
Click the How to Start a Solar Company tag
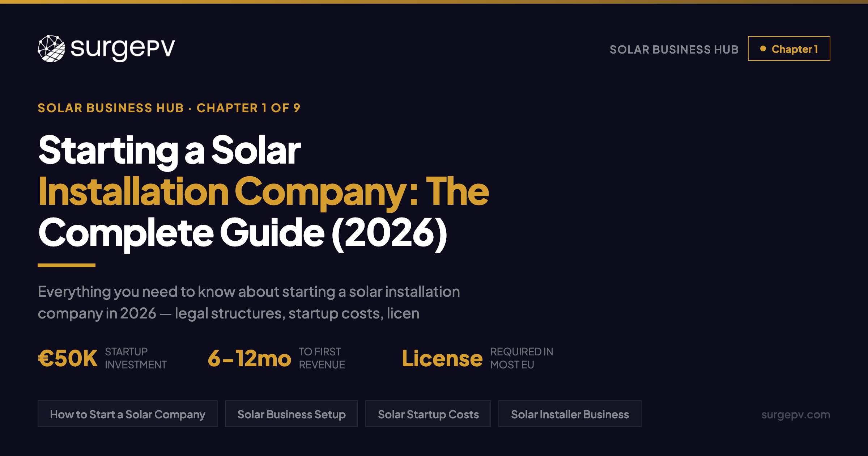click(x=127, y=414)
